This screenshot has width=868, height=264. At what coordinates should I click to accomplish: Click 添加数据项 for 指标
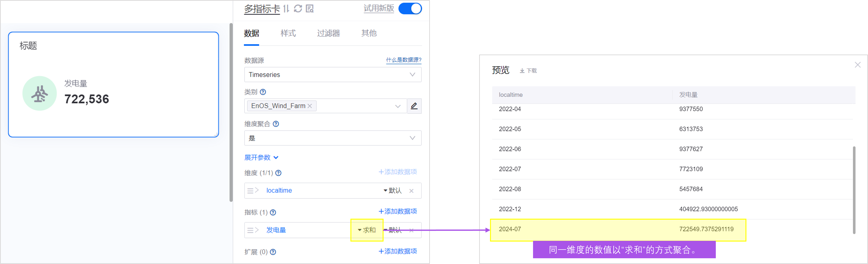tap(398, 212)
